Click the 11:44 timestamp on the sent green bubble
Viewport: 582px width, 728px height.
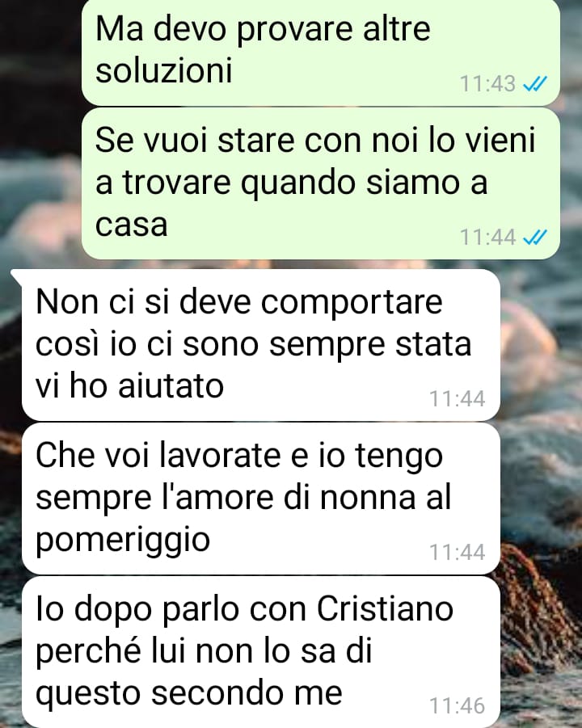[487, 238]
